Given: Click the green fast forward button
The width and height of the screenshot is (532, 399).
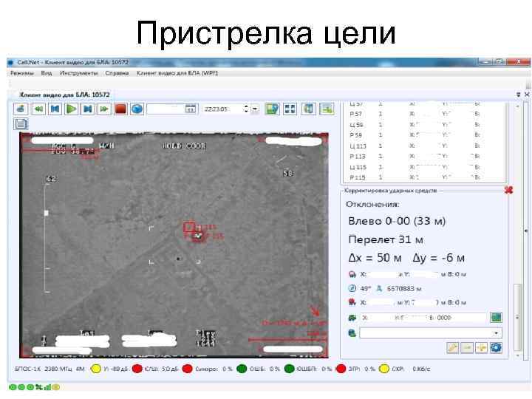Looking at the screenshot, I should coord(104,109).
